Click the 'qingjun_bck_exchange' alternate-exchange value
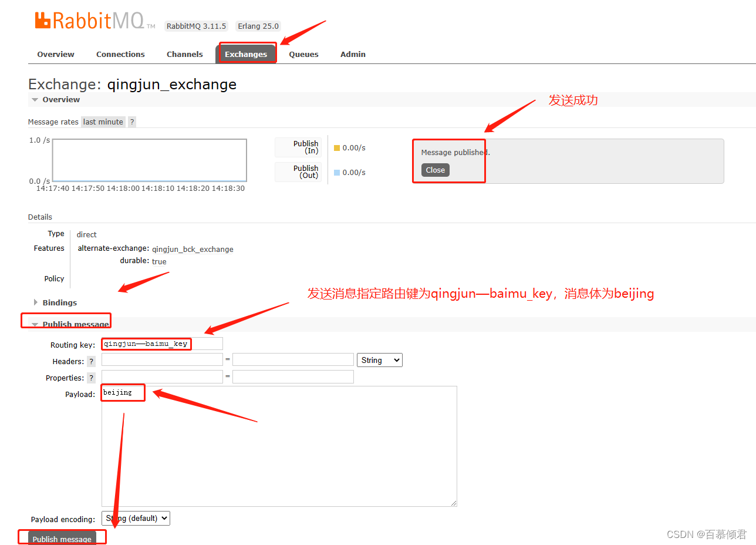The width and height of the screenshot is (756, 545). (193, 249)
